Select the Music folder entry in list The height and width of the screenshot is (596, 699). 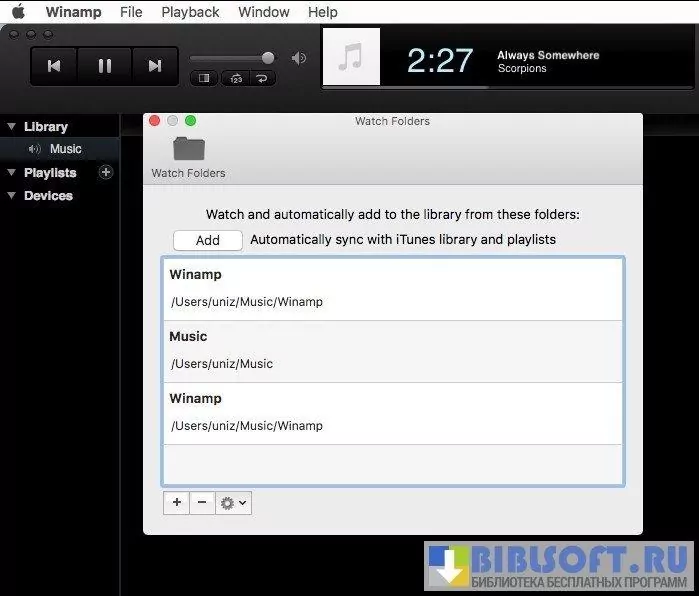393,351
